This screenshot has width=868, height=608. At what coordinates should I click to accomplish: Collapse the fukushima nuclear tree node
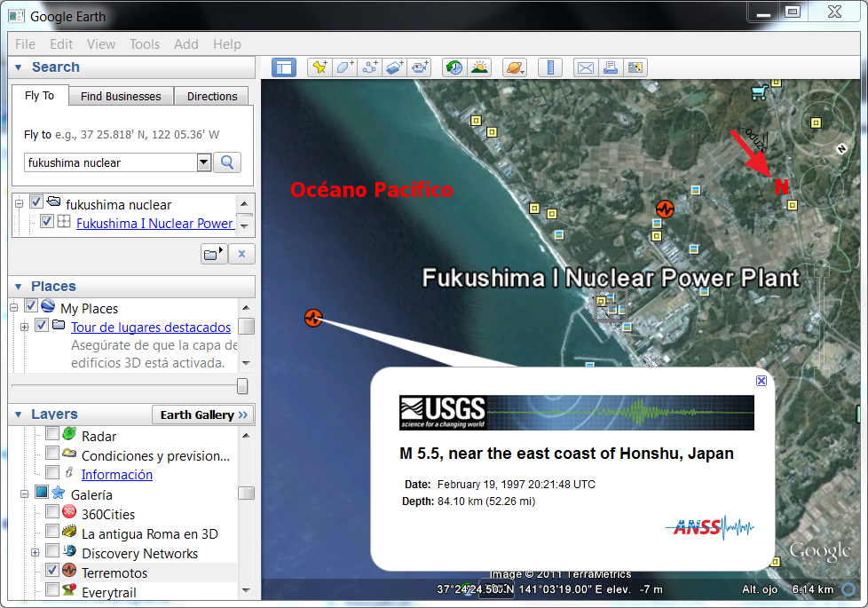(19, 204)
